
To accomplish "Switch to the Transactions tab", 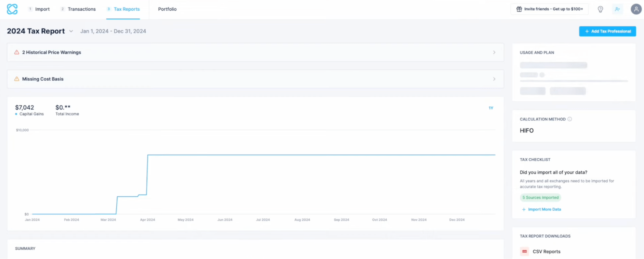I will coord(82,9).
